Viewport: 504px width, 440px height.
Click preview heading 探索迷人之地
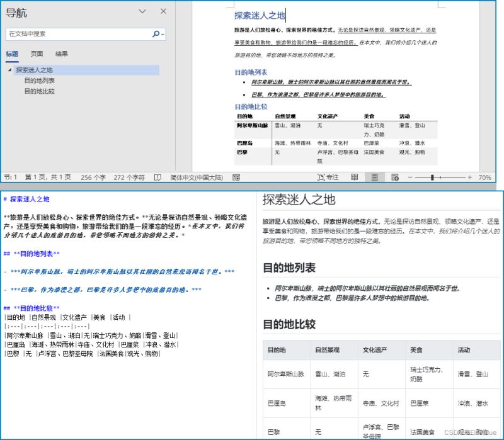[x=299, y=200]
